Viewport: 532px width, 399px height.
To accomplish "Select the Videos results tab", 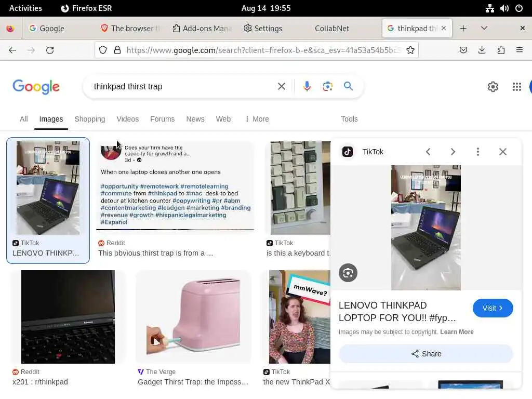I will coord(128,119).
